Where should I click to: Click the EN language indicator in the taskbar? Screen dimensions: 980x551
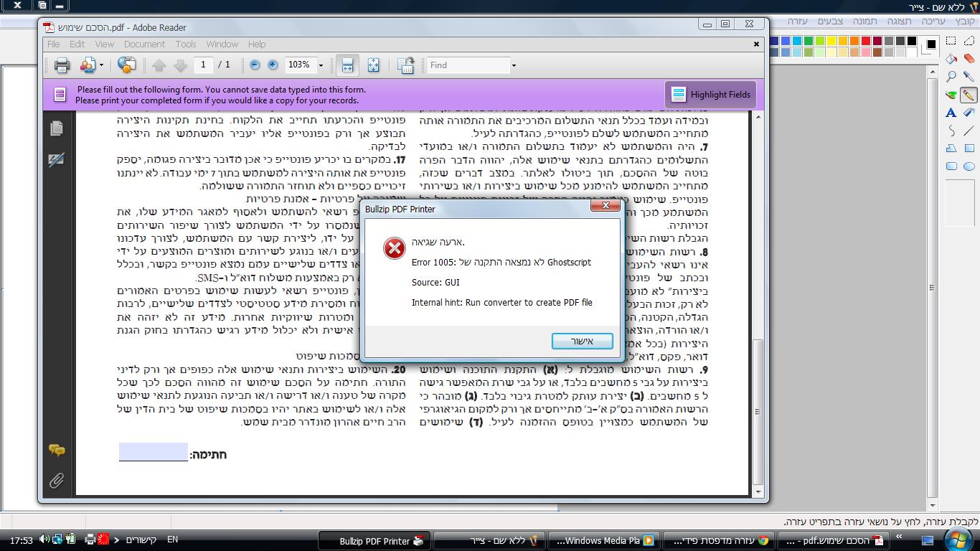click(x=172, y=540)
